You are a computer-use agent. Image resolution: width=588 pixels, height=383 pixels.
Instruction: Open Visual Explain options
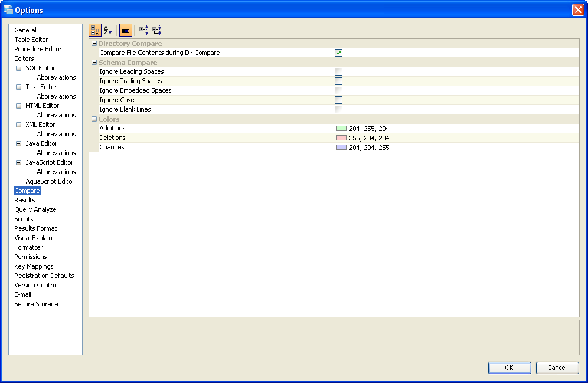pos(33,238)
